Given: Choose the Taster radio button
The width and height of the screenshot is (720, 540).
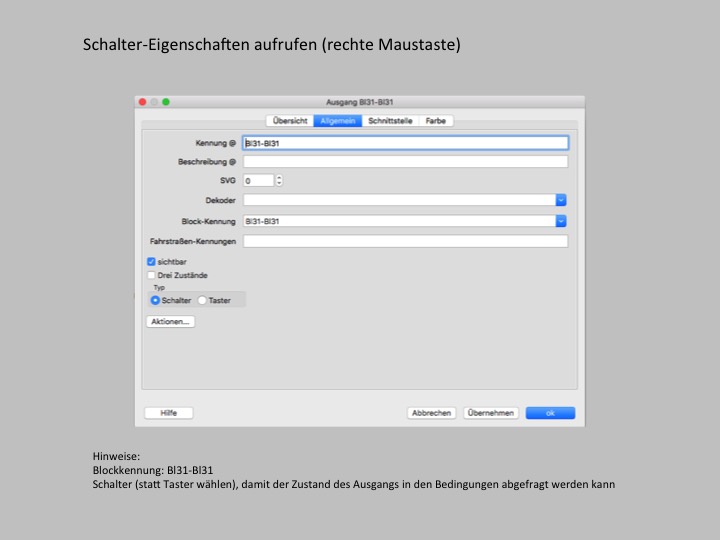Looking at the screenshot, I should [x=203, y=300].
